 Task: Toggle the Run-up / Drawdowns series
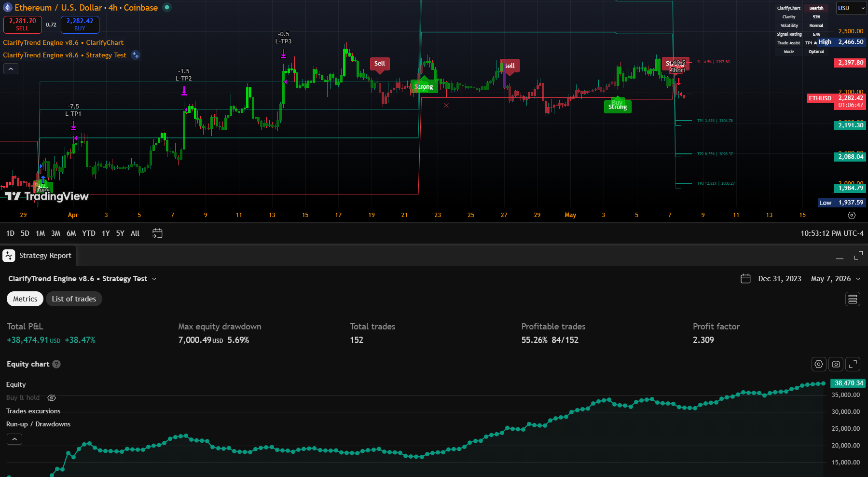38,424
